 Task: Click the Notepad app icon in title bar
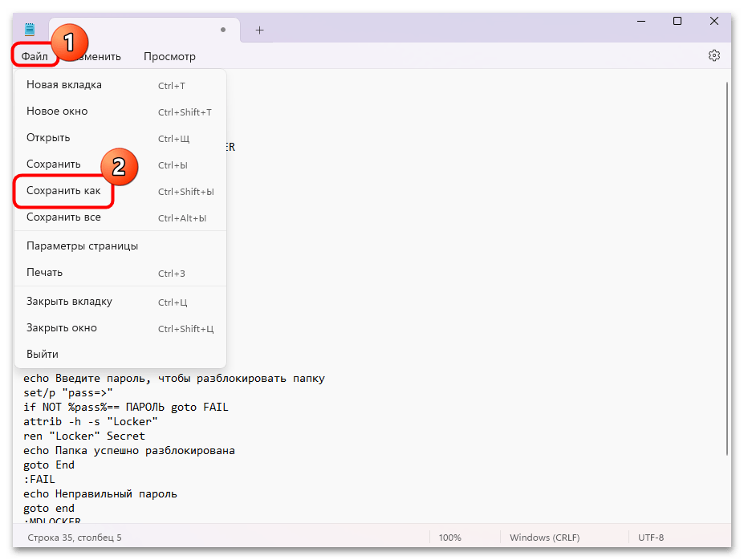point(30,30)
